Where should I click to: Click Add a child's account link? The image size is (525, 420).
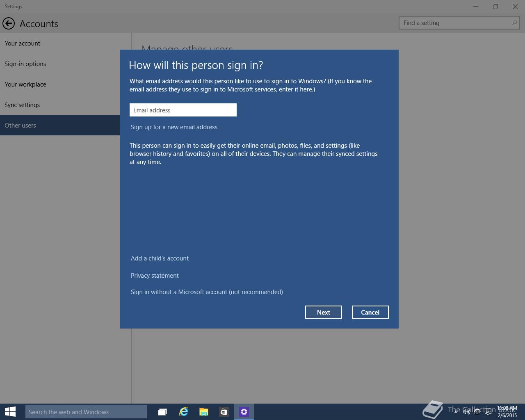click(x=160, y=258)
